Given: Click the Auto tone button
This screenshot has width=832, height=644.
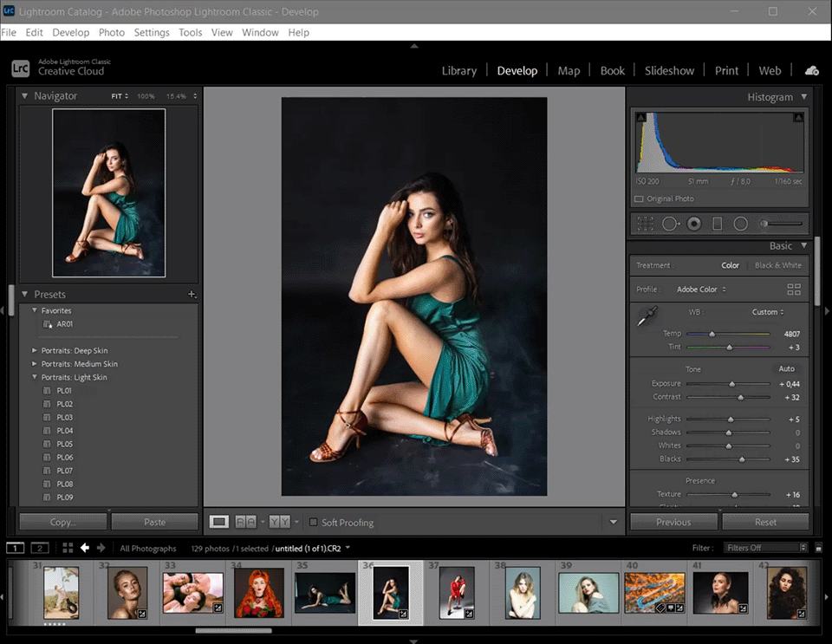Looking at the screenshot, I should click(x=786, y=368).
